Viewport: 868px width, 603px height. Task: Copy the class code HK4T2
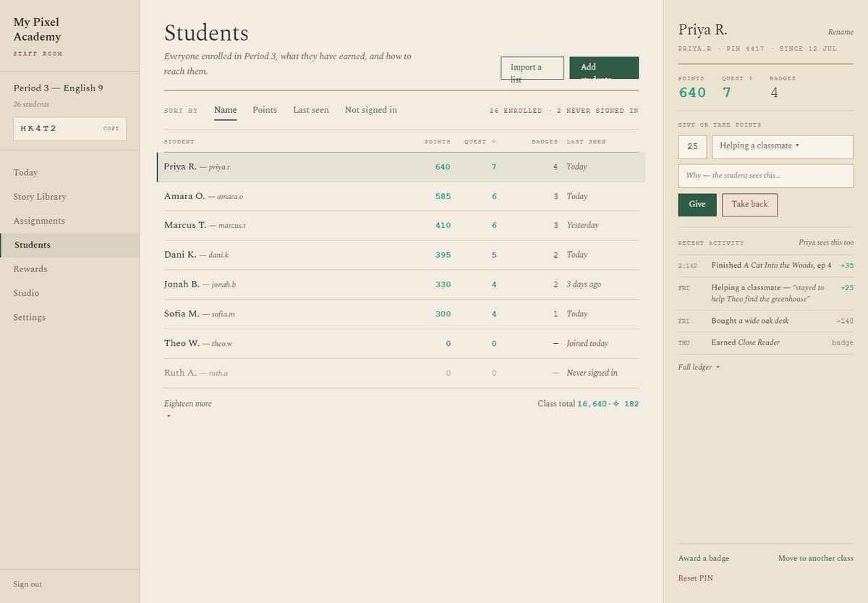coord(111,129)
